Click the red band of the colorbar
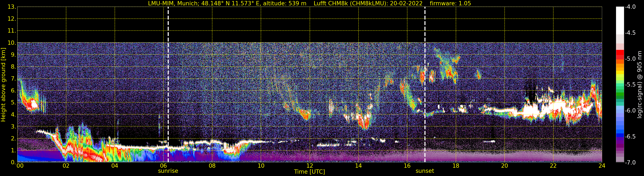Image resolution: width=644 pixels, height=176 pixels. (x=620, y=54)
